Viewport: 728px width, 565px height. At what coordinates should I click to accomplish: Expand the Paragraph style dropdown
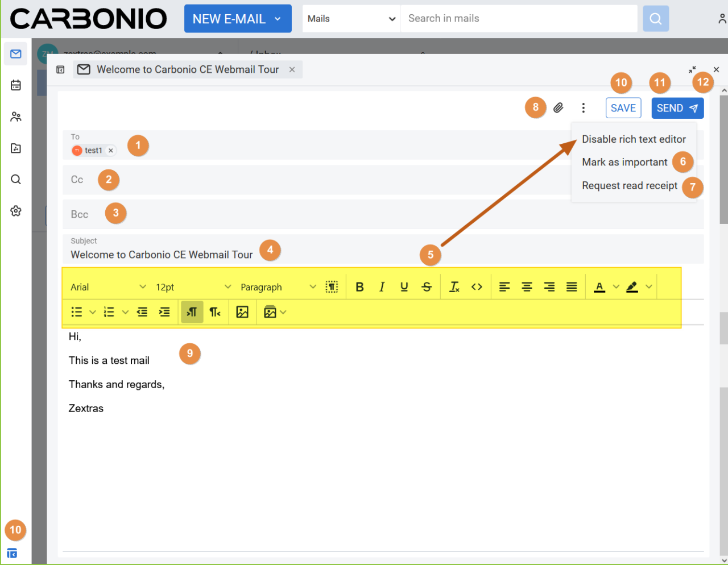[x=279, y=286]
